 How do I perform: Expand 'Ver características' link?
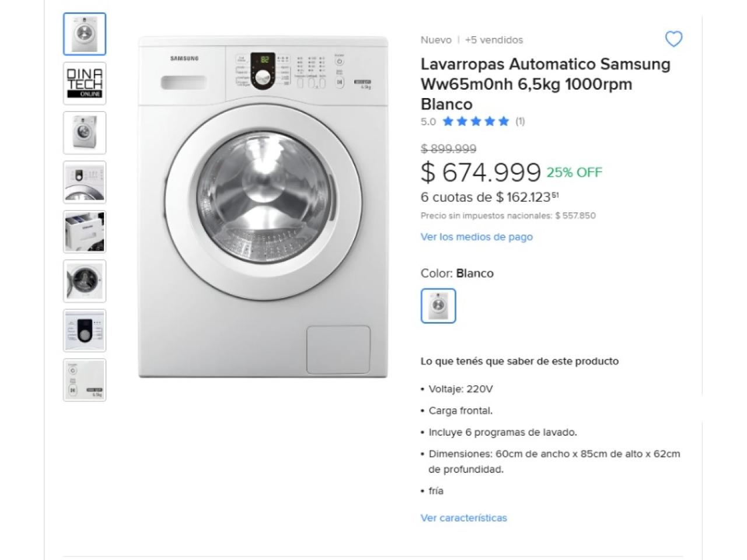463,518
